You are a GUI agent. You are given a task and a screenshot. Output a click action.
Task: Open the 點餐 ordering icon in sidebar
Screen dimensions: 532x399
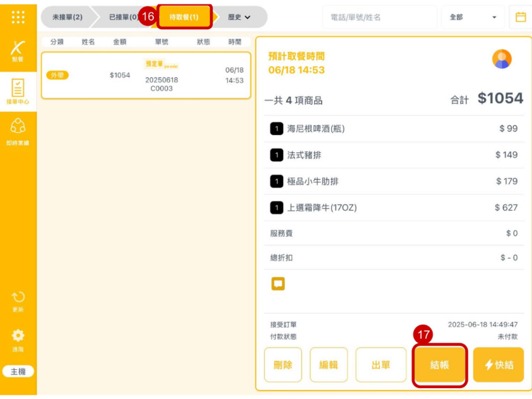click(x=18, y=50)
